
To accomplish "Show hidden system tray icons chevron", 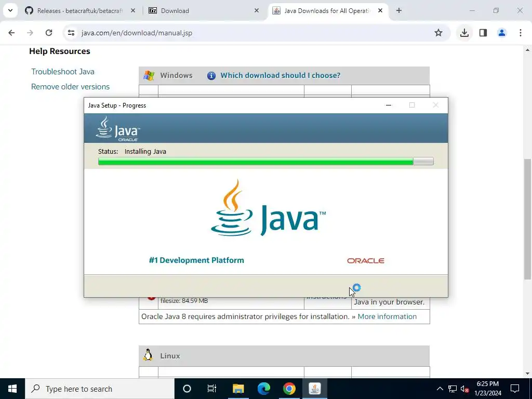I will pyautogui.click(x=440, y=389).
